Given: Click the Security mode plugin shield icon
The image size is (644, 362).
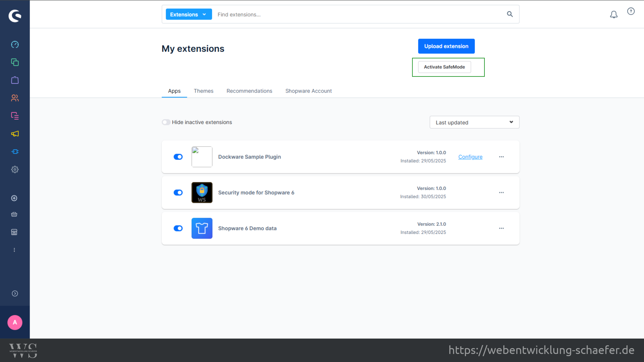Looking at the screenshot, I should coord(202,193).
